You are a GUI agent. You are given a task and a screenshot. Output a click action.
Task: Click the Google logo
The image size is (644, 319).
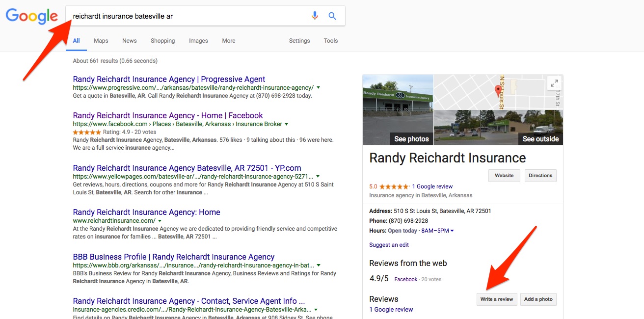[32, 17]
